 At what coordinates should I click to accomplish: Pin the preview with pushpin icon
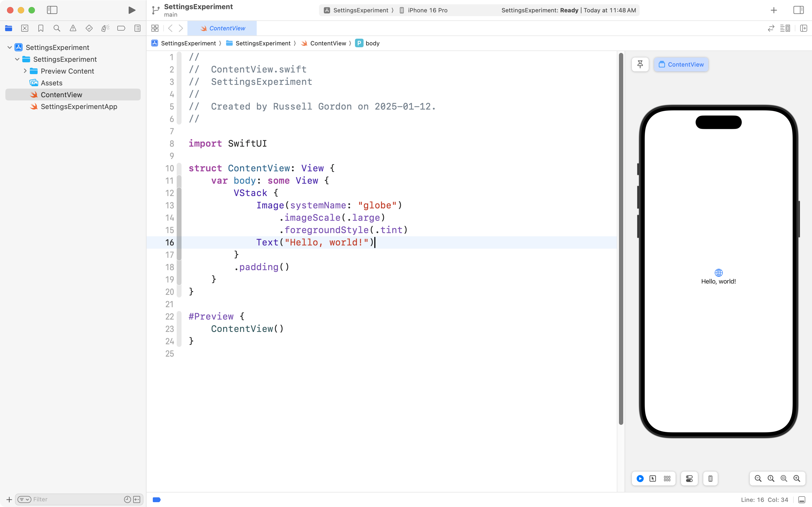(x=640, y=64)
